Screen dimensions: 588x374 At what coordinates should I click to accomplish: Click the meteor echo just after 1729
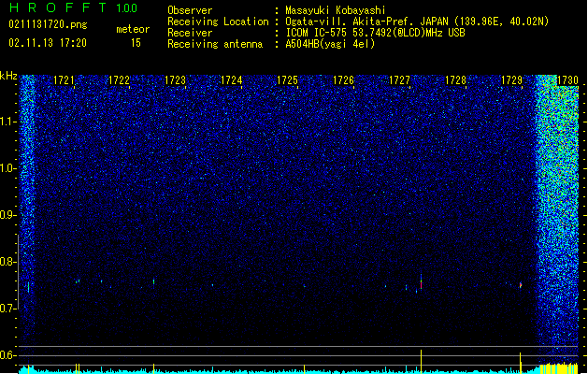tap(521, 285)
